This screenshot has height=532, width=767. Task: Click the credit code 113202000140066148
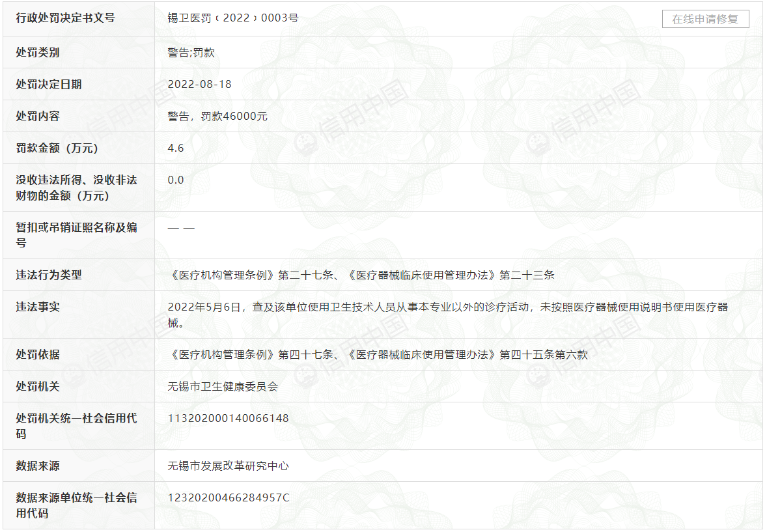228,419
